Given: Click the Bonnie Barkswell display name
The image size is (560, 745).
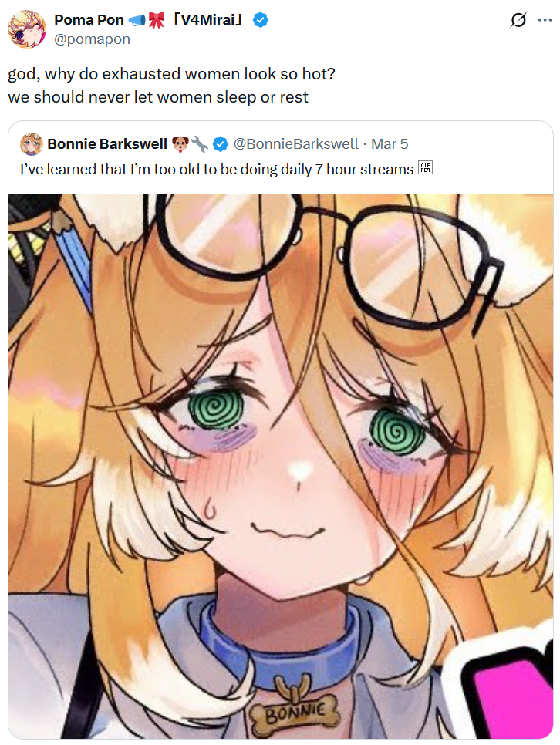Looking at the screenshot, I should 107,144.
